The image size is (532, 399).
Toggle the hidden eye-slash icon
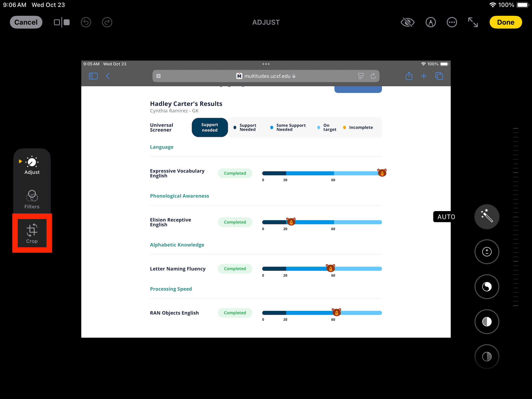click(x=408, y=22)
